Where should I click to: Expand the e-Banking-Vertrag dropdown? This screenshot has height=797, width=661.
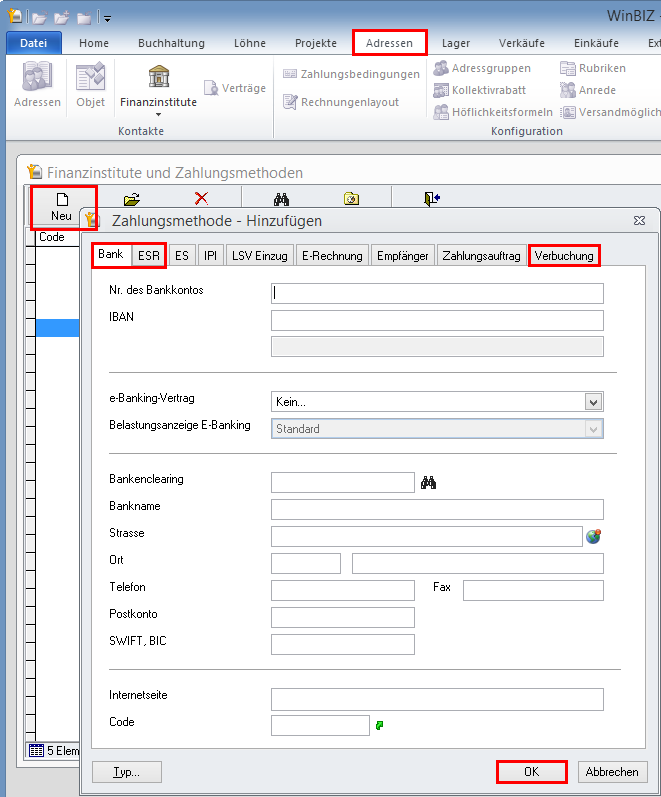tap(594, 402)
